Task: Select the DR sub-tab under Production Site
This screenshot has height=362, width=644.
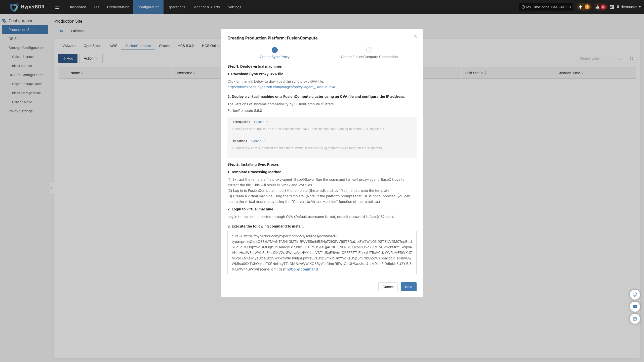Action: tap(61, 31)
